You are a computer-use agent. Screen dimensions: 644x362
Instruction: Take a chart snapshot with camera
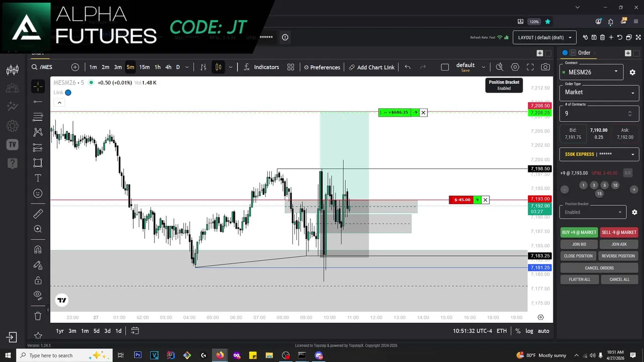(x=545, y=67)
